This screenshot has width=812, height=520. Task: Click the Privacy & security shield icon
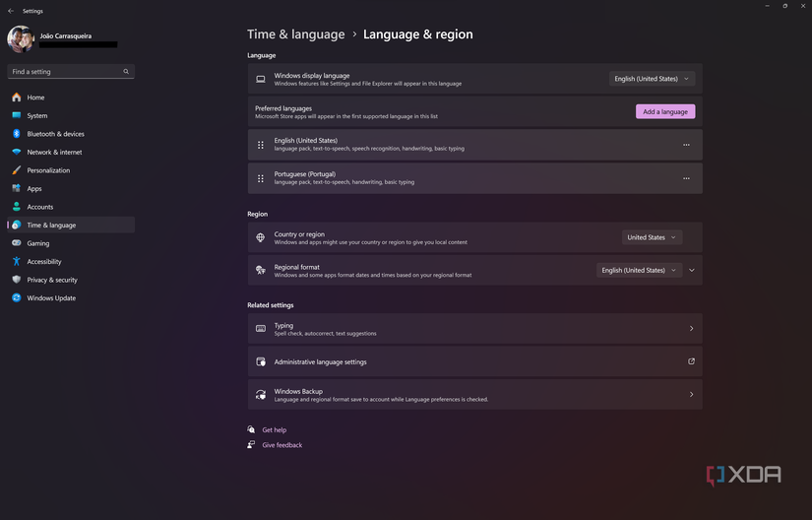pyautogui.click(x=17, y=280)
